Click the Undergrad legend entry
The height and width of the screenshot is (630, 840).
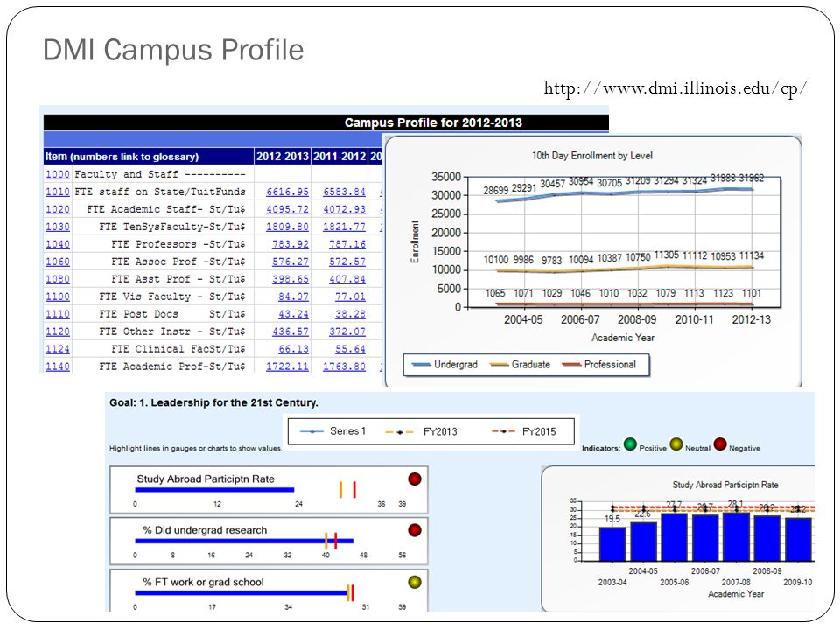coord(444,365)
